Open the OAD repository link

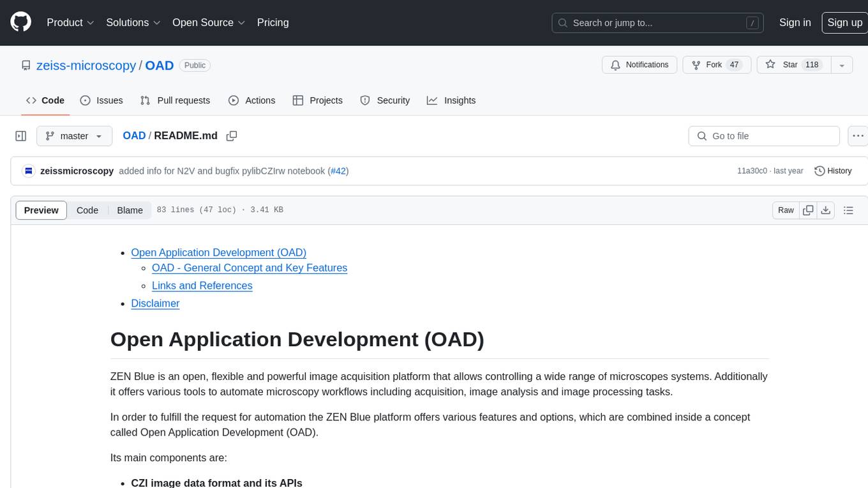tap(160, 65)
